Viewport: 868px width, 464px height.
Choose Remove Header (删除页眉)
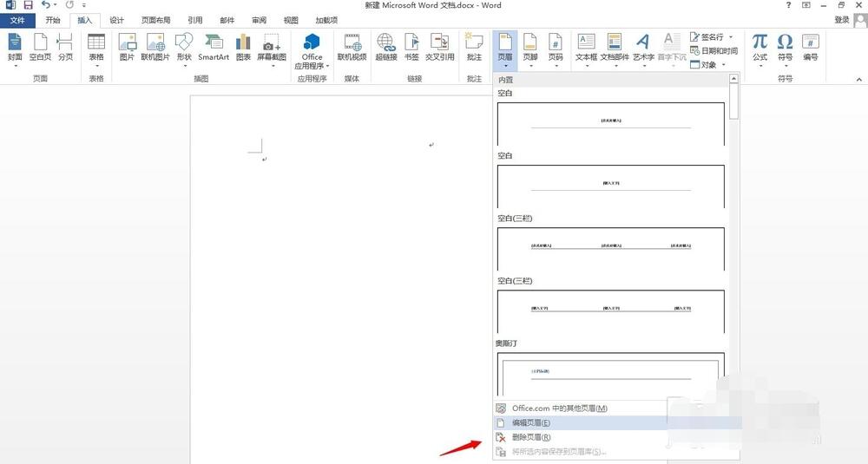click(x=580, y=437)
